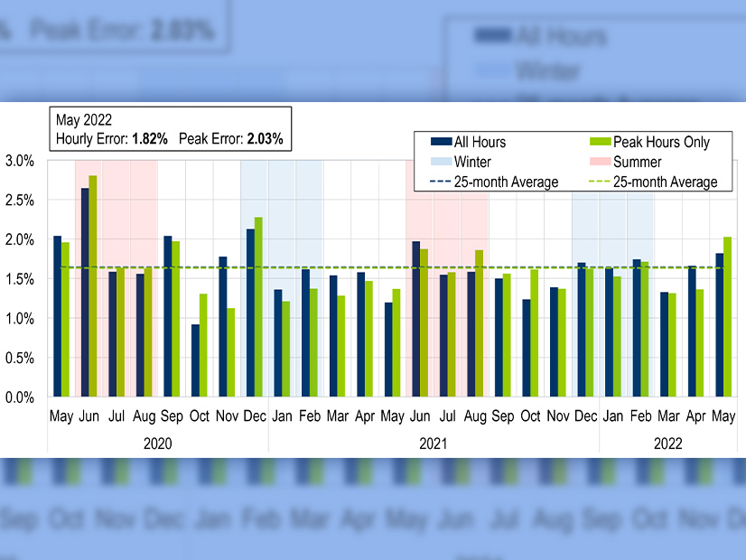
Task: Select the Oct 2020 dark blue bar
Action: pos(195,359)
